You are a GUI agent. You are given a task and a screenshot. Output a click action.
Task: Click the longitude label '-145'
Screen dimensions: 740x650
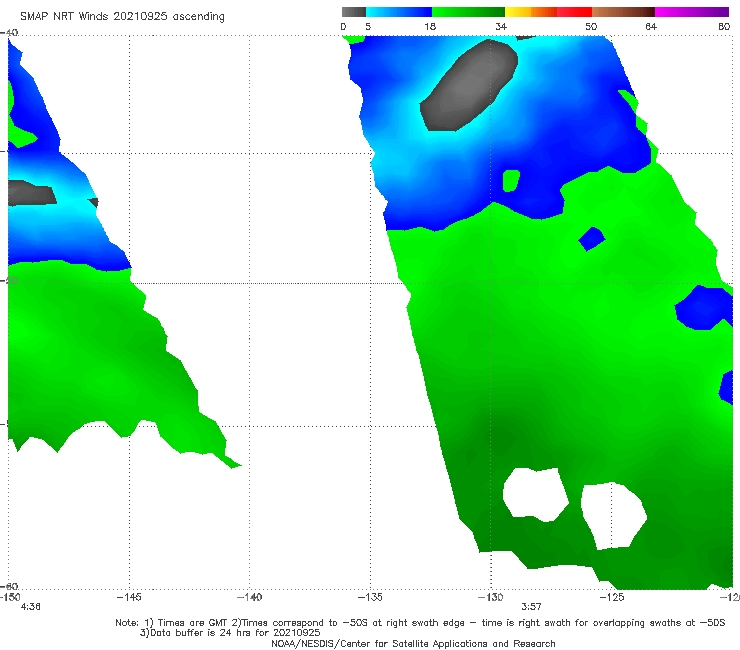pyautogui.click(x=129, y=597)
